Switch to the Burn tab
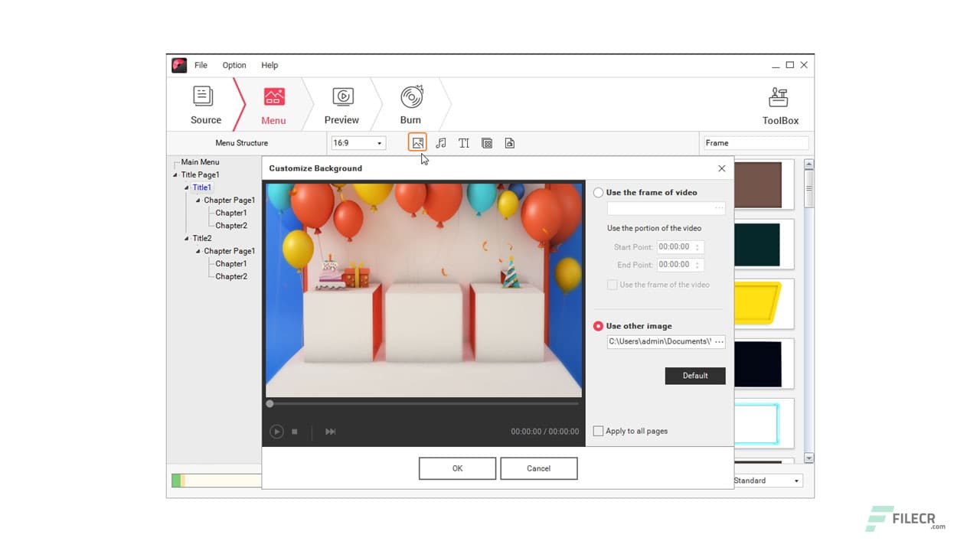The height and width of the screenshot is (551, 980). tap(410, 103)
